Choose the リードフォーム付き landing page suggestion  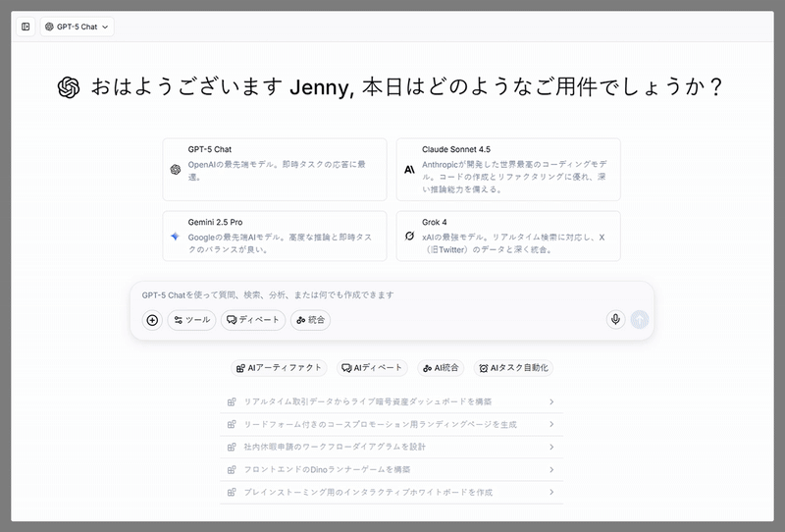coord(392,424)
